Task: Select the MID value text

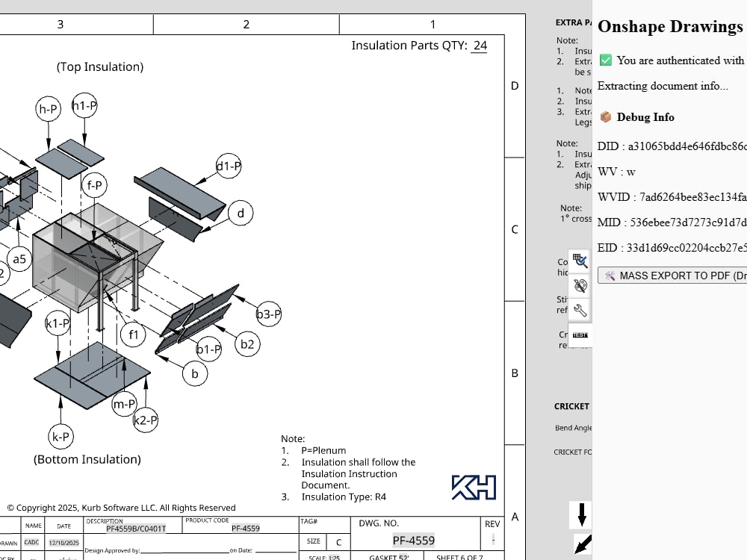Action: (689, 223)
